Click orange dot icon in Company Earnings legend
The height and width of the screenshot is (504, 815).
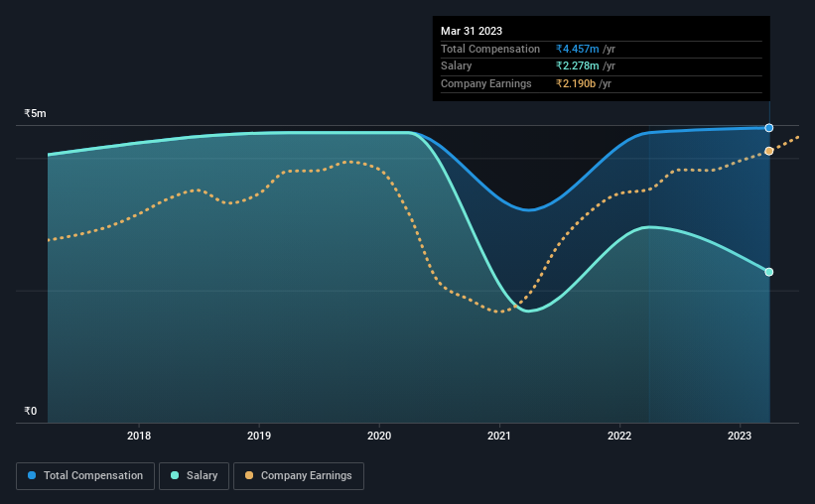click(249, 475)
